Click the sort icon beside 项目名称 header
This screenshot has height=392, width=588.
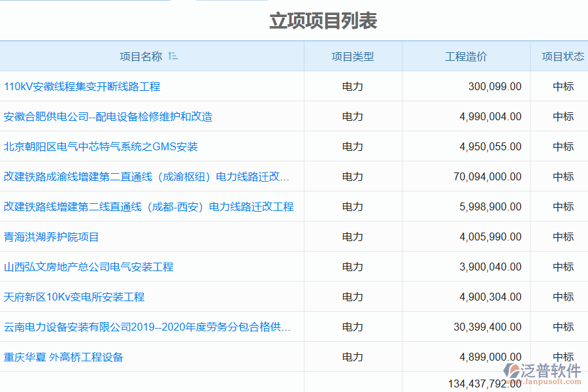(x=173, y=56)
